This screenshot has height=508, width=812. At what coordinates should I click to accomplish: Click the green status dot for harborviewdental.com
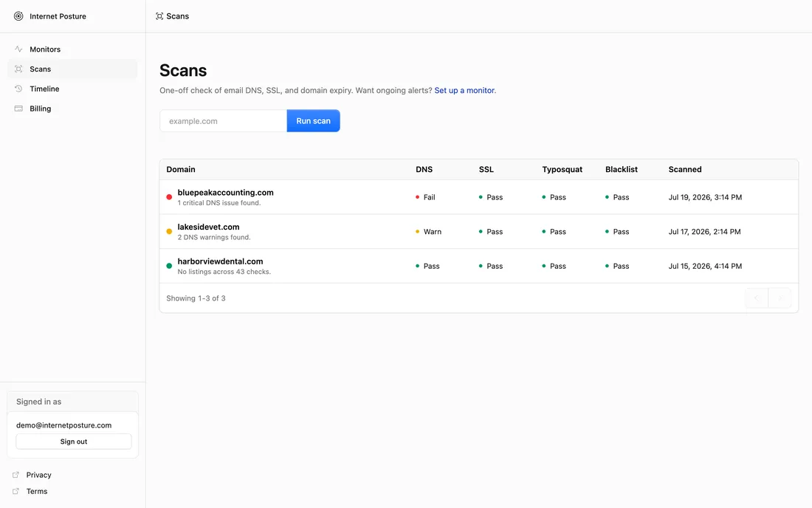click(169, 266)
